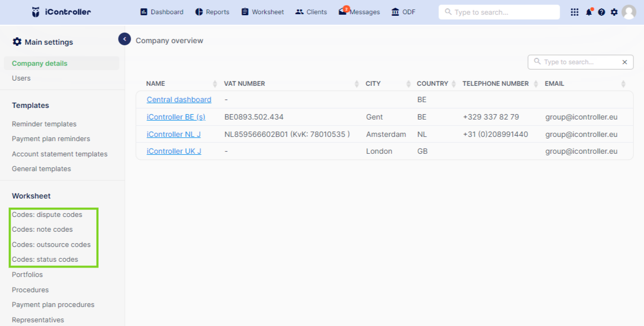This screenshot has width=644, height=326.
Task: Click the Gent city cell
Action: click(x=375, y=117)
